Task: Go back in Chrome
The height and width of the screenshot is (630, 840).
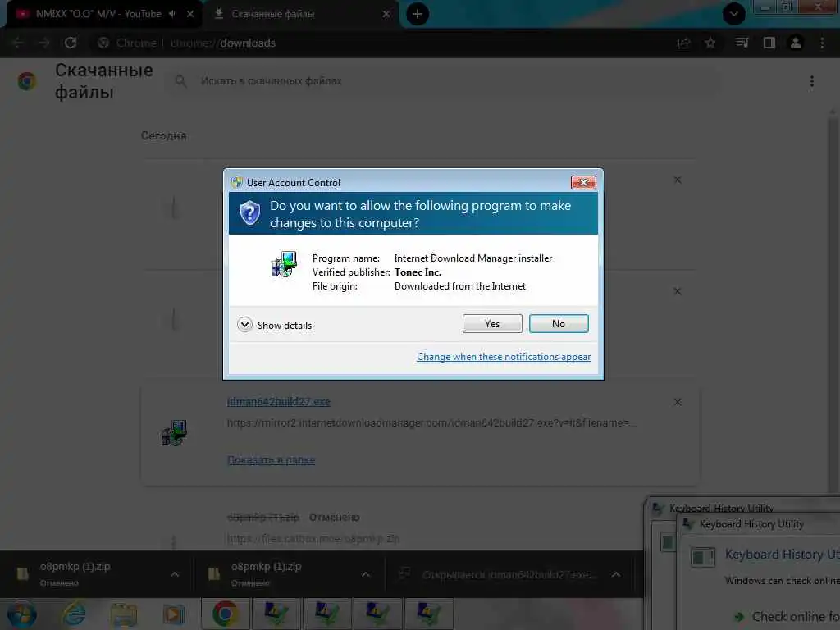Action: point(18,43)
